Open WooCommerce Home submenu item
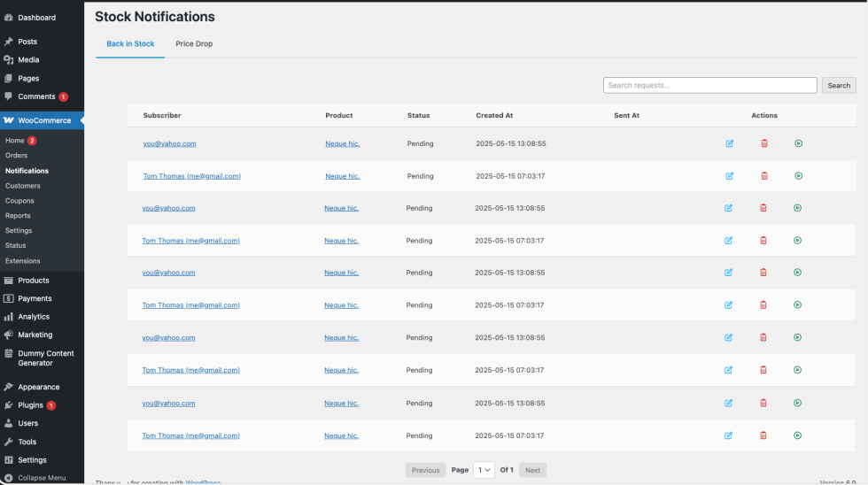868x485 pixels. click(x=15, y=141)
